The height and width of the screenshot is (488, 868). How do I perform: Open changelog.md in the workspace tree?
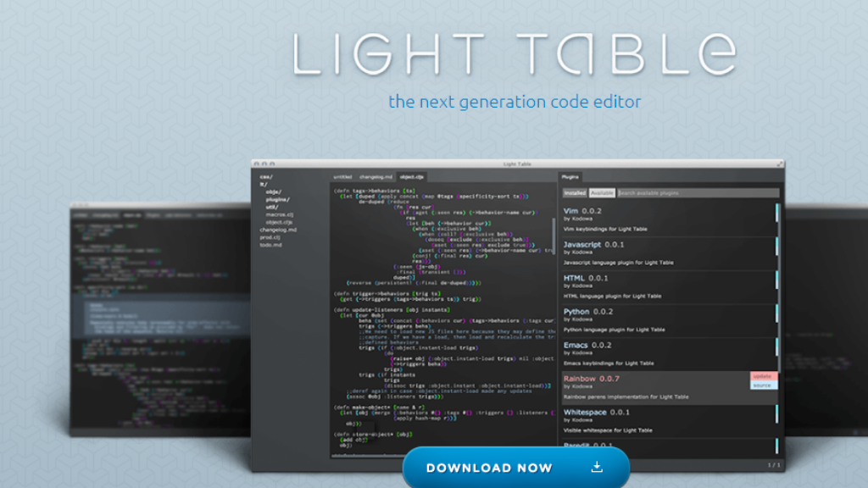tap(278, 230)
